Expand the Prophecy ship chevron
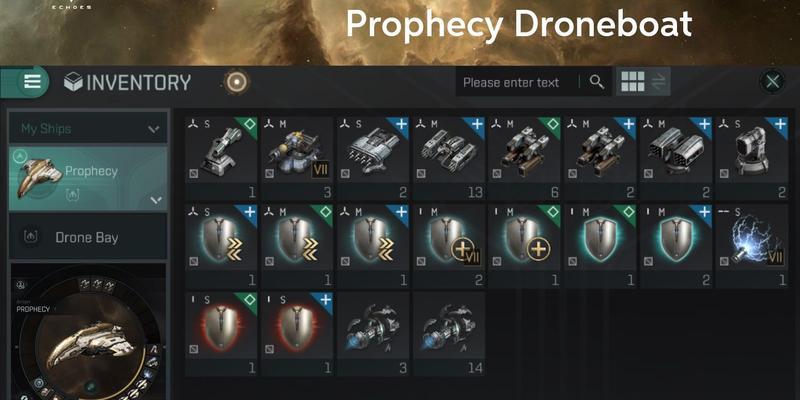The height and width of the screenshot is (400, 800). (x=157, y=199)
